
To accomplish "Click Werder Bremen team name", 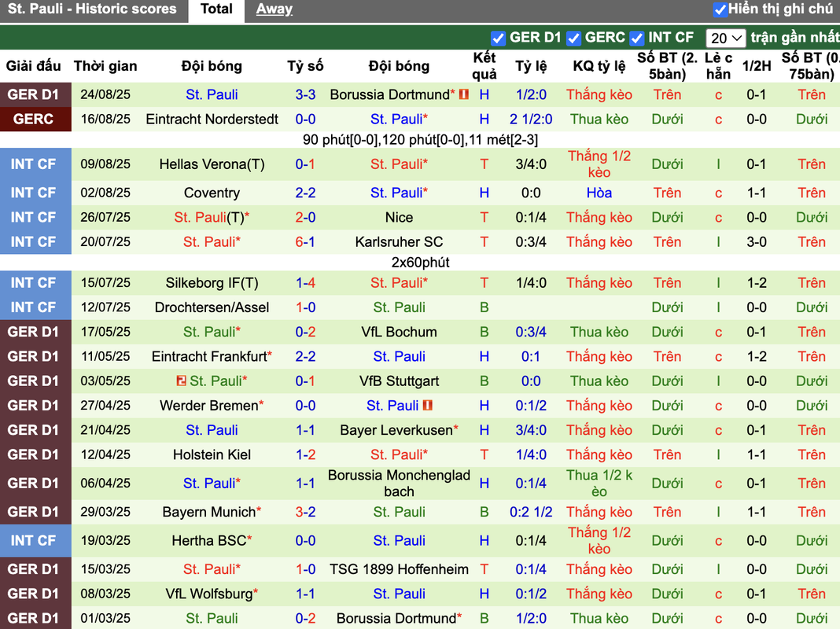I will [x=209, y=406].
